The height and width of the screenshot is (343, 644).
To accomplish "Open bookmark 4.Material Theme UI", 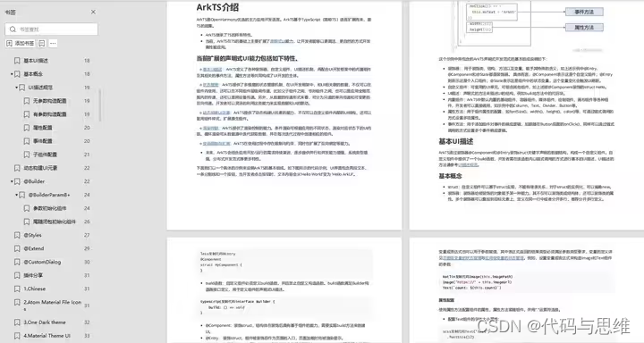I will click(47, 336).
